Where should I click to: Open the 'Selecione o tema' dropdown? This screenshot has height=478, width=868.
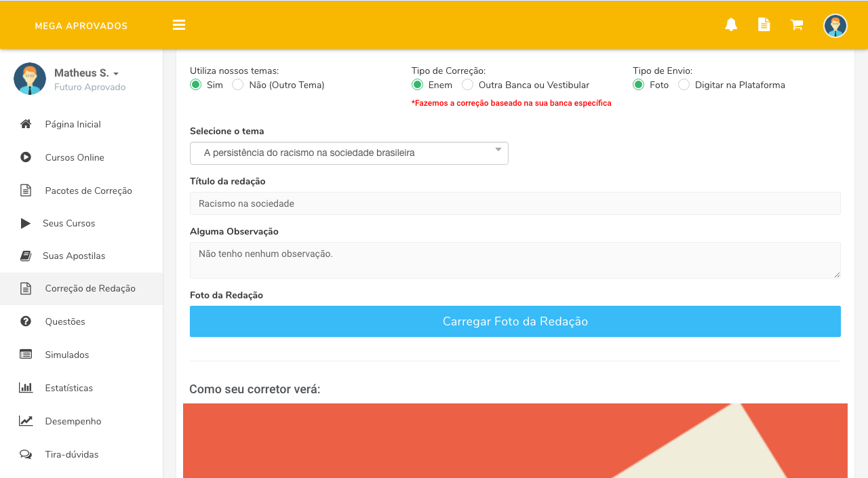[349, 153]
